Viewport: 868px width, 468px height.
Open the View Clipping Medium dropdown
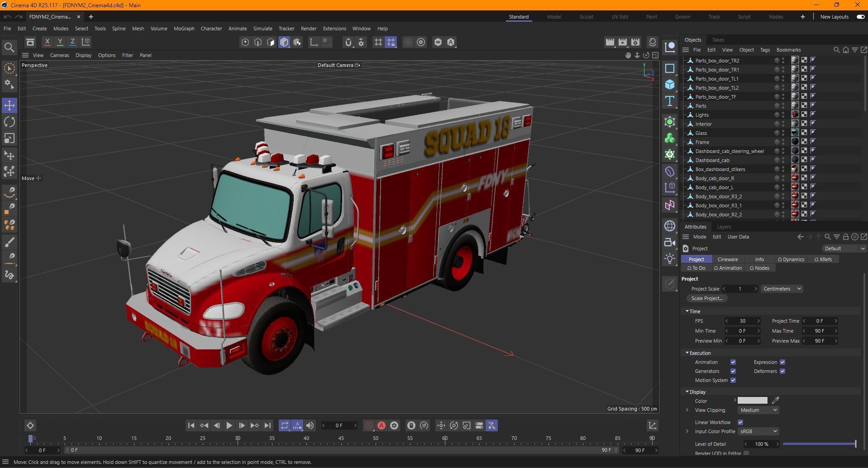coord(758,410)
